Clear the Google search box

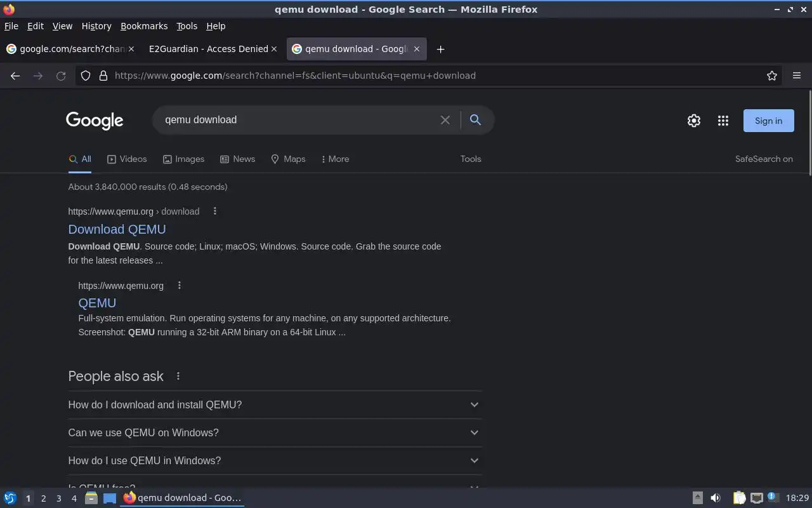[x=445, y=120]
